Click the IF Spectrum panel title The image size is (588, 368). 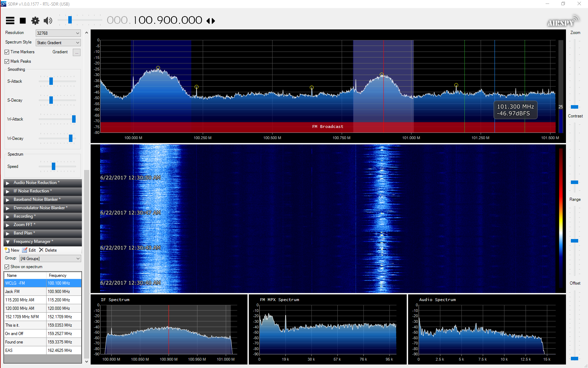tap(115, 300)
